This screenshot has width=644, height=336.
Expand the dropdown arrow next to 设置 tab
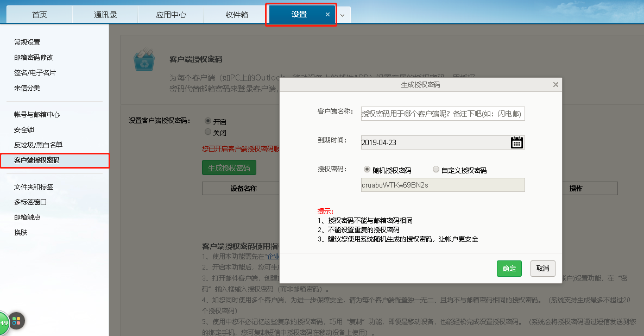coord(343,15)
